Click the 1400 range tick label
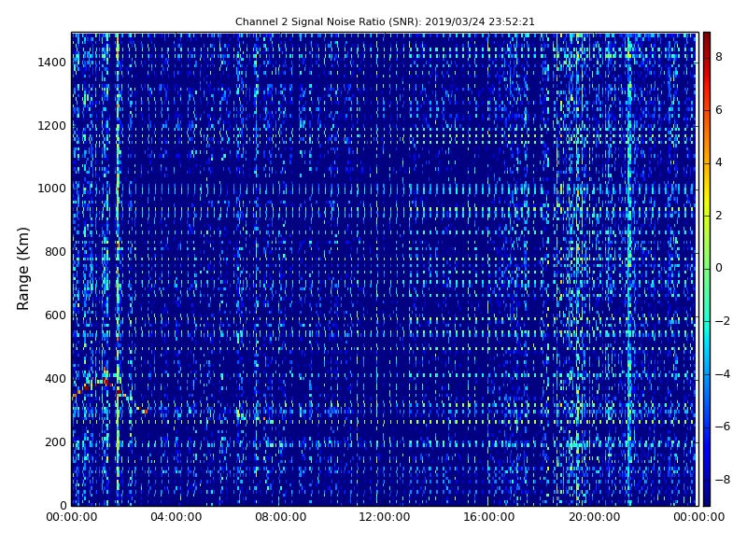747x560 pixels. click(x=52, y=63)
